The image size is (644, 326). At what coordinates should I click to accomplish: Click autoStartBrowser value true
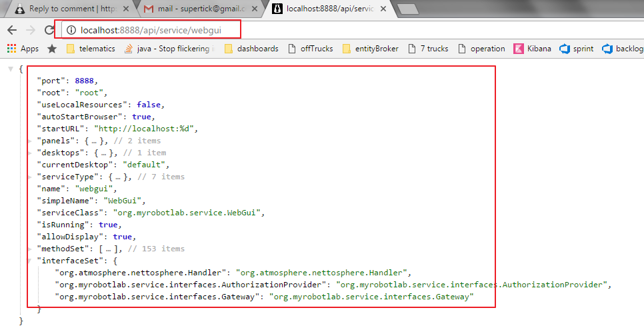pyautogui.click(x=142, y=117)
